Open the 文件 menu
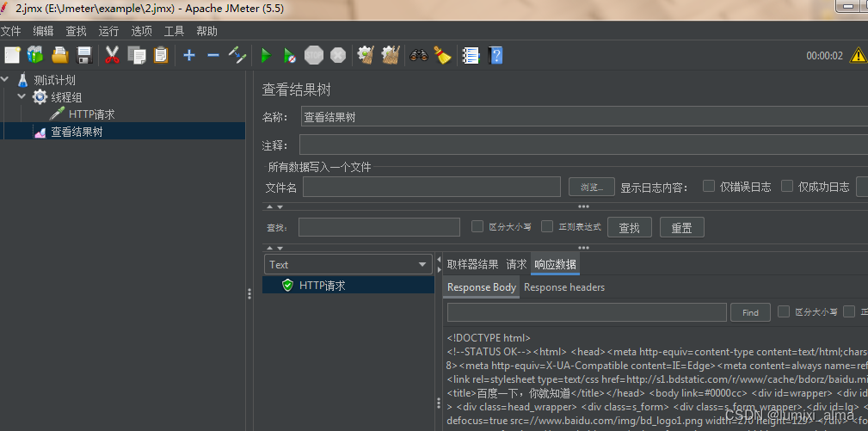Image resolution: width=868 pixels, height=431 pixels. 10,31
